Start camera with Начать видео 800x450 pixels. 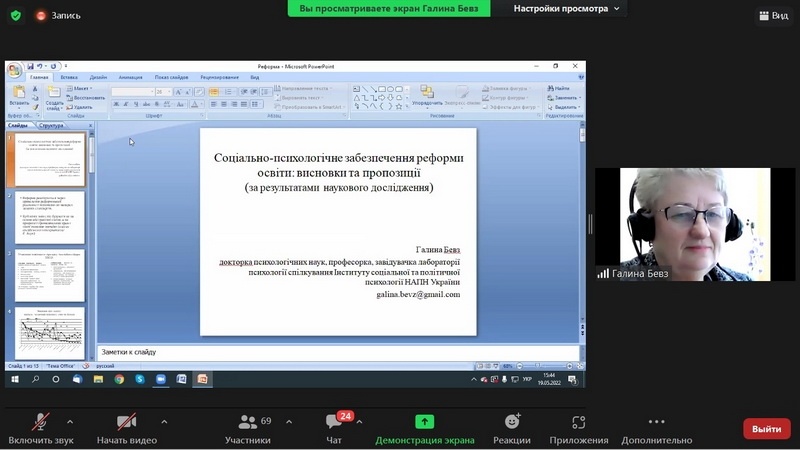127,429
